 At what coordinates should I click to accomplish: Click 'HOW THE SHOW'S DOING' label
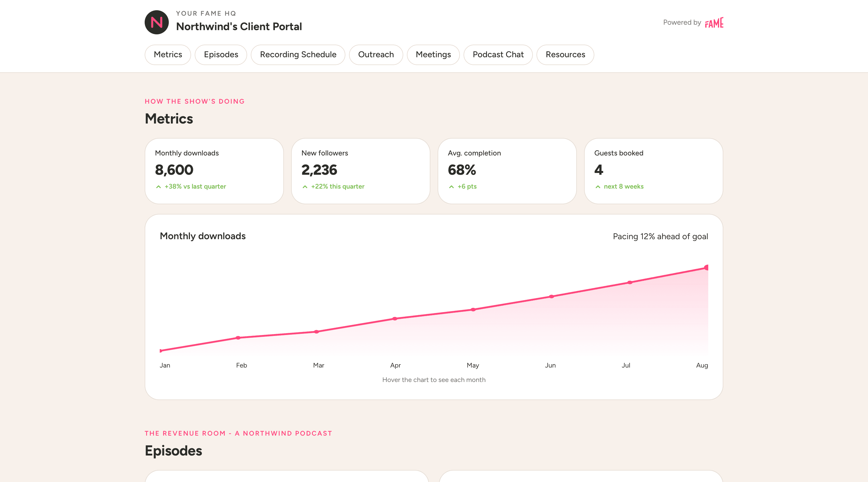coord(195,102)
